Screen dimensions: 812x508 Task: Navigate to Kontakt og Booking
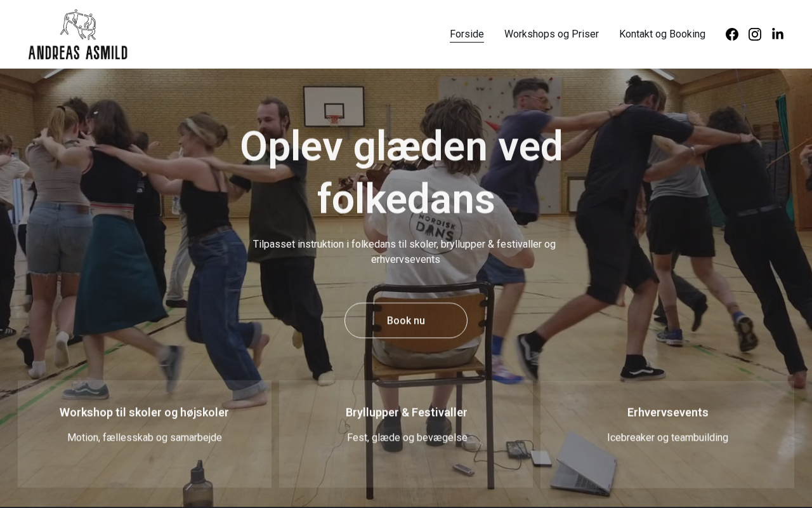click(662, 34)
